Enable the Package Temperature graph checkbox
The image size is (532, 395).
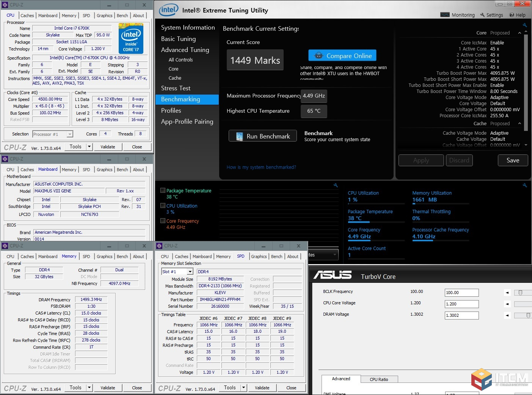click(x=163, y=190)
